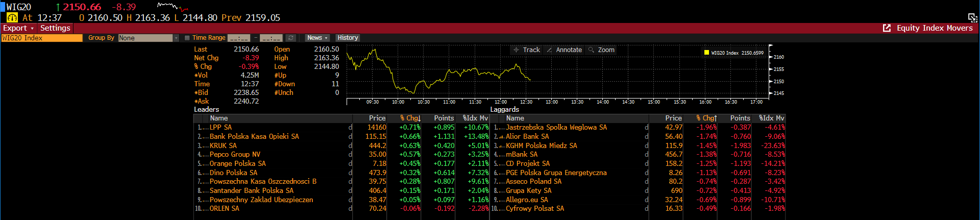980x220 pixels.
Task: Click the Time Range start time field
Action: pyautogui.click(x=239, y=38)
